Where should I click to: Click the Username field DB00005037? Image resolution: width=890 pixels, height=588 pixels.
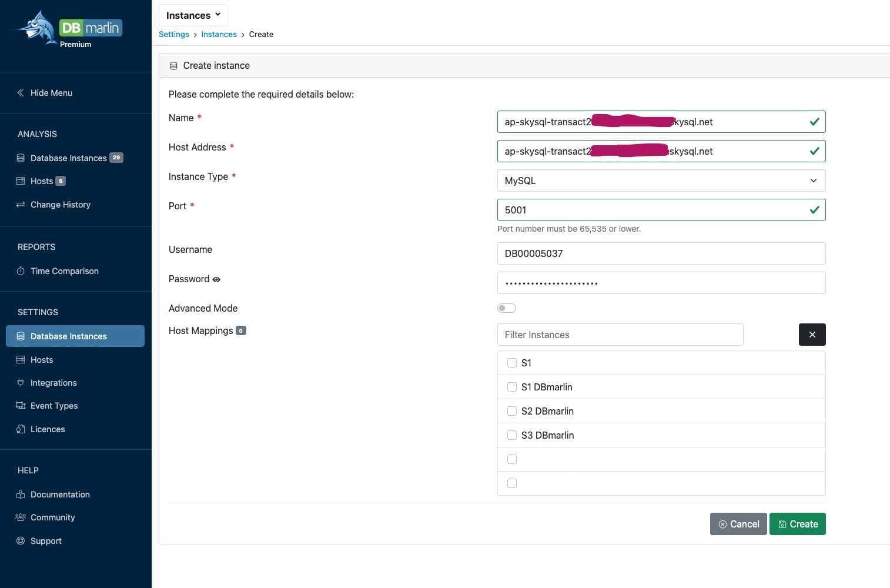click(661, 253)
